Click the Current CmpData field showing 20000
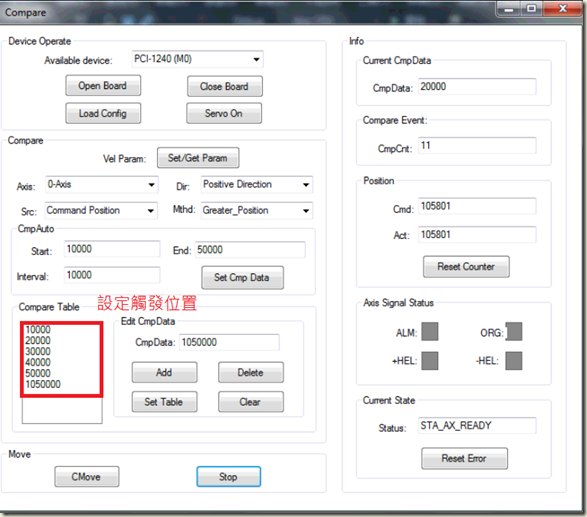 point(477,86)
